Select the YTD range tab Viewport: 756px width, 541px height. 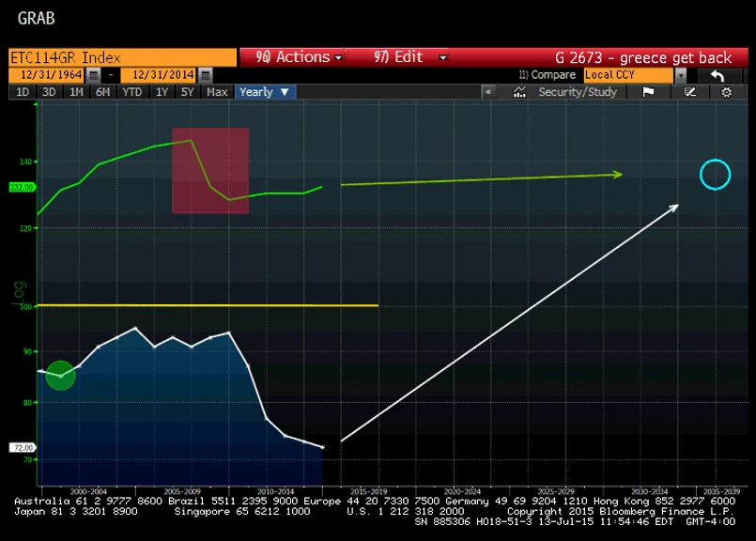[x=132, y=92]
